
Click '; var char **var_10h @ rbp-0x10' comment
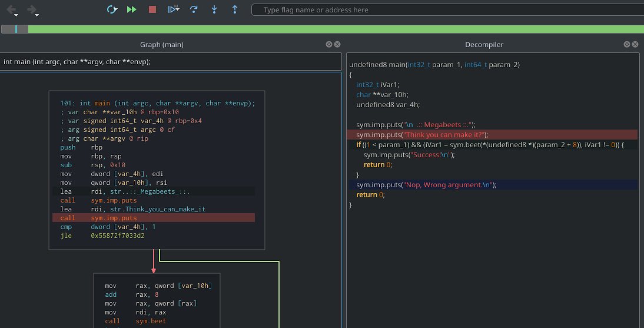(119, 112)
